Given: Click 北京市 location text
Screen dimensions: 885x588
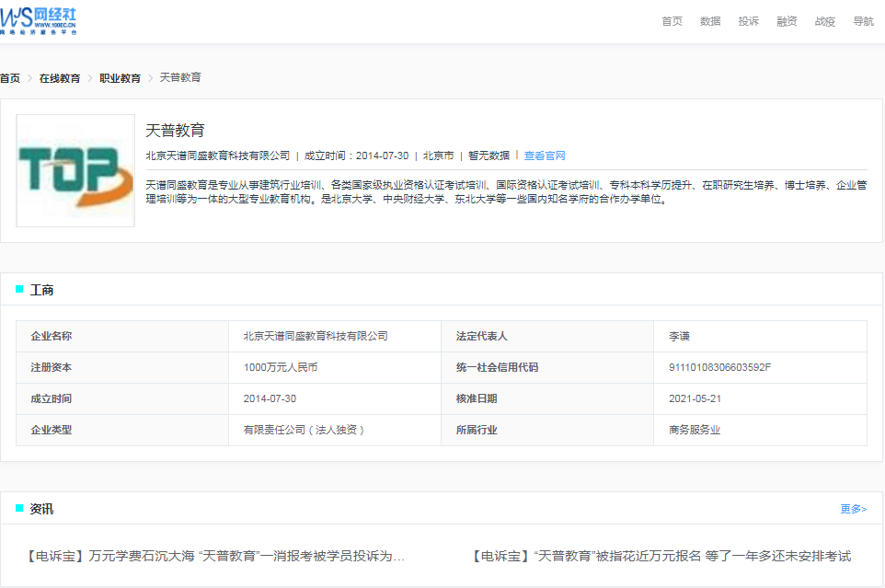Looking at the screenshot, I should pyautogui.click(x=439, y=156).
